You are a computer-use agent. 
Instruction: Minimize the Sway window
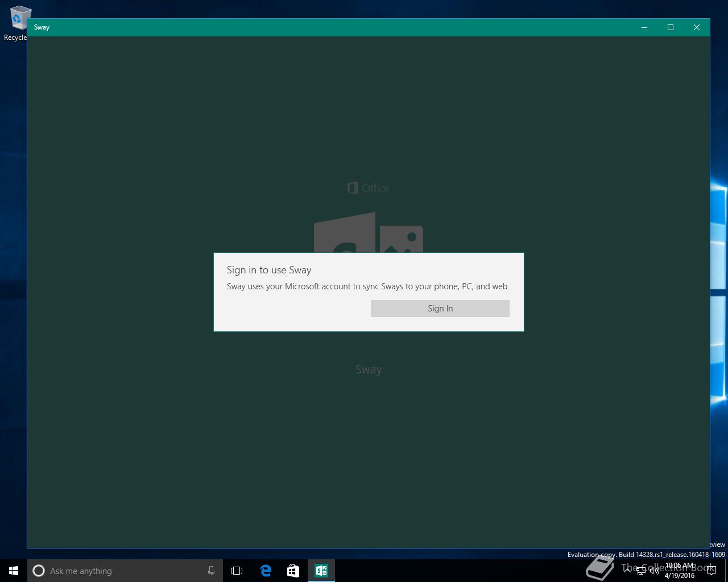[644, 27]
